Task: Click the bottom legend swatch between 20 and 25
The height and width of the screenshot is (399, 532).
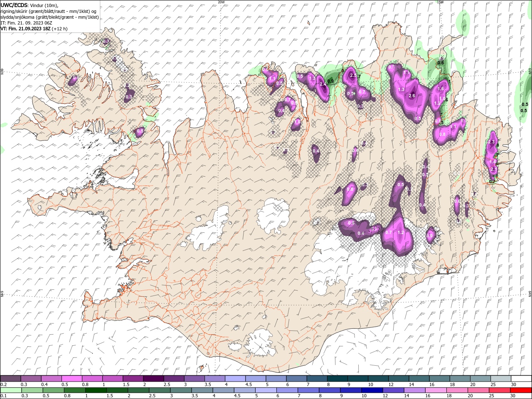Action: [478, 390]
